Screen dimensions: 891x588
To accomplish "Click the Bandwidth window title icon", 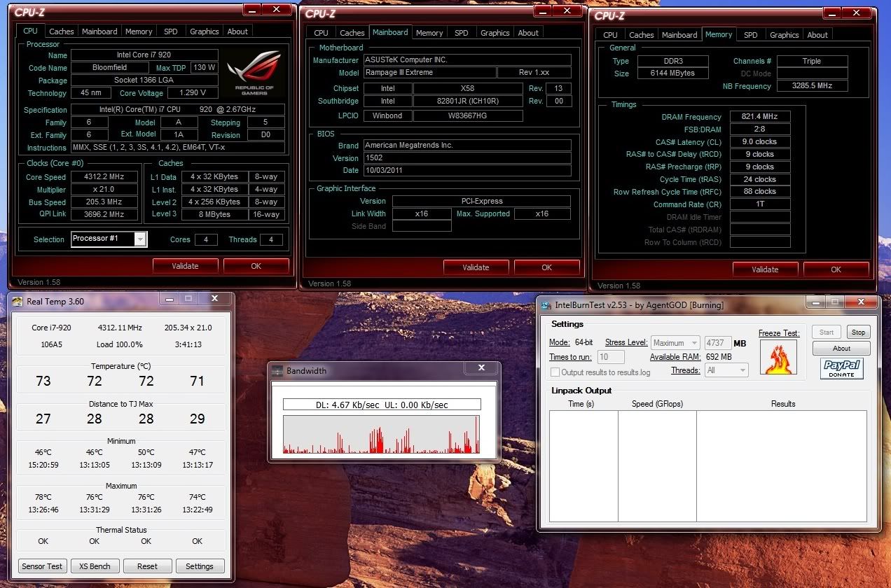I will pos(277,371).
